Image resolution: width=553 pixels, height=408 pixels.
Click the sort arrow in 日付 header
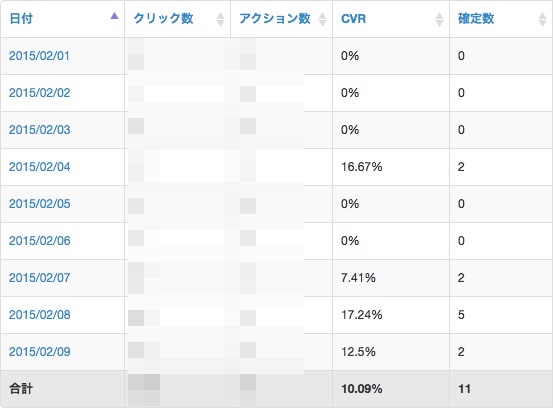114,16
